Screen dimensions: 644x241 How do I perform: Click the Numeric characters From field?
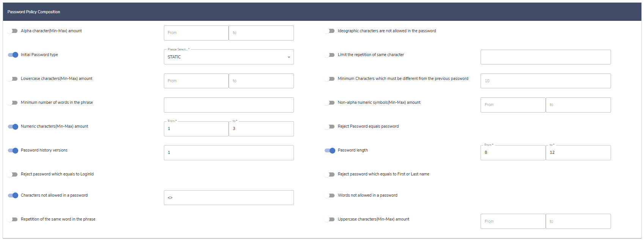(x=196, y=129)
